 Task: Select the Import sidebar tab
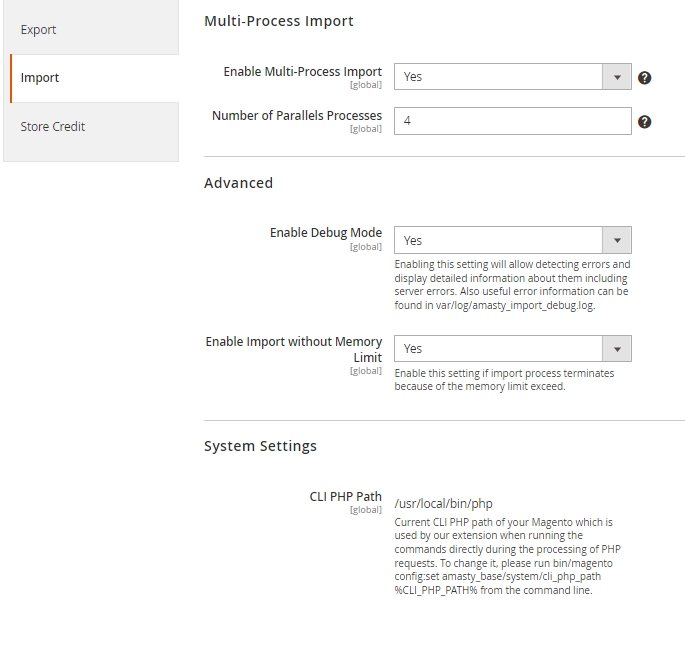coord(94,78)
